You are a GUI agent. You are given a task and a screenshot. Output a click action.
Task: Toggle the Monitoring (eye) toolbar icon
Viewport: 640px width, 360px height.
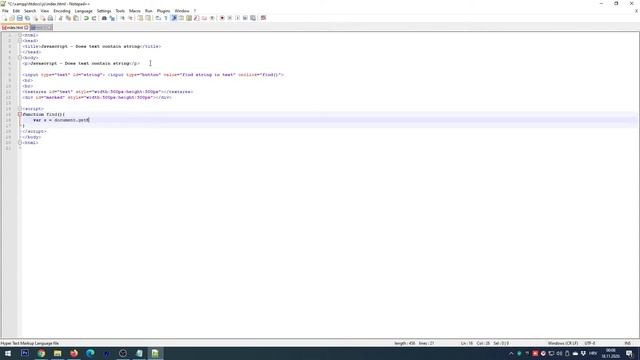click(212, 18)
